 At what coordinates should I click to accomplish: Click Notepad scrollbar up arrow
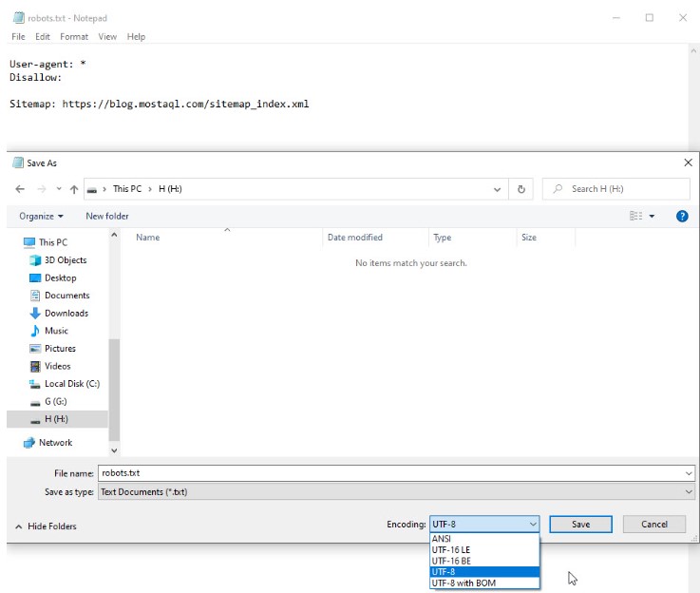click(x=693, y=50)
